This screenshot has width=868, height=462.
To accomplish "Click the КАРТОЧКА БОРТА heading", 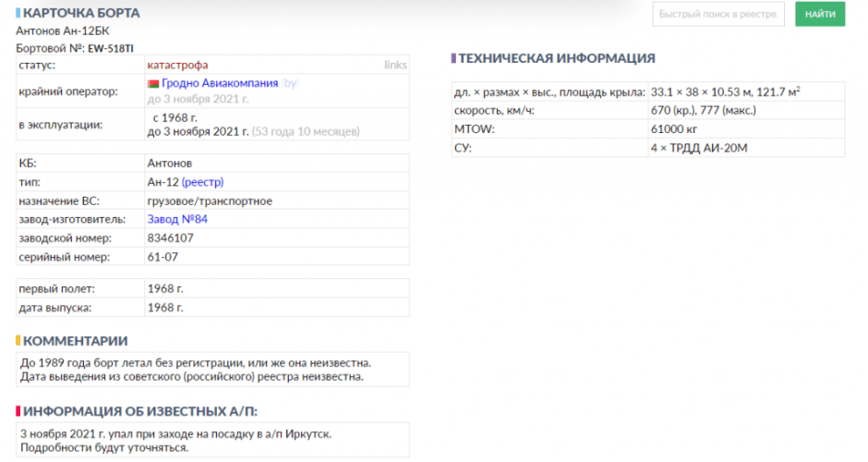I will pyautogui.click(x=81, y=13).
